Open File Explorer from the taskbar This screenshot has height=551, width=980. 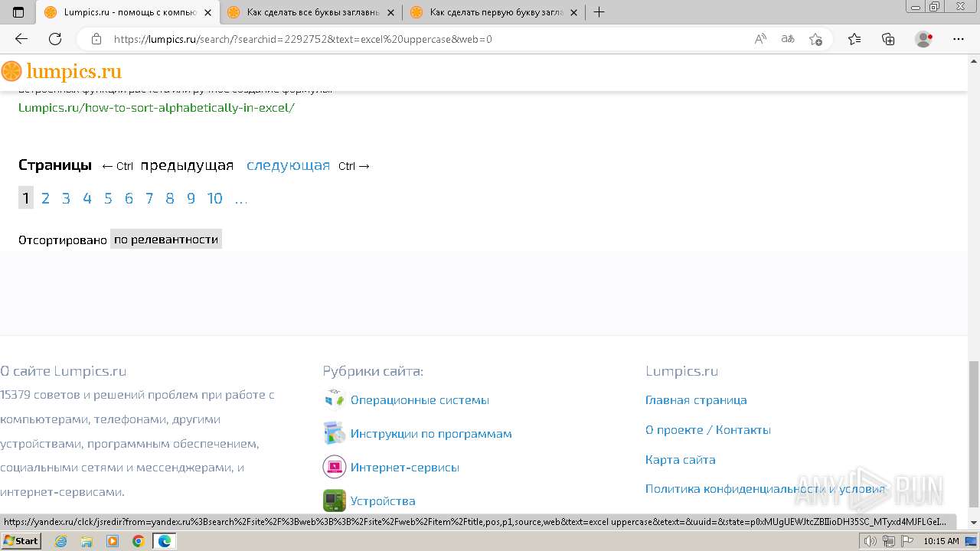(x=87, y=541)
